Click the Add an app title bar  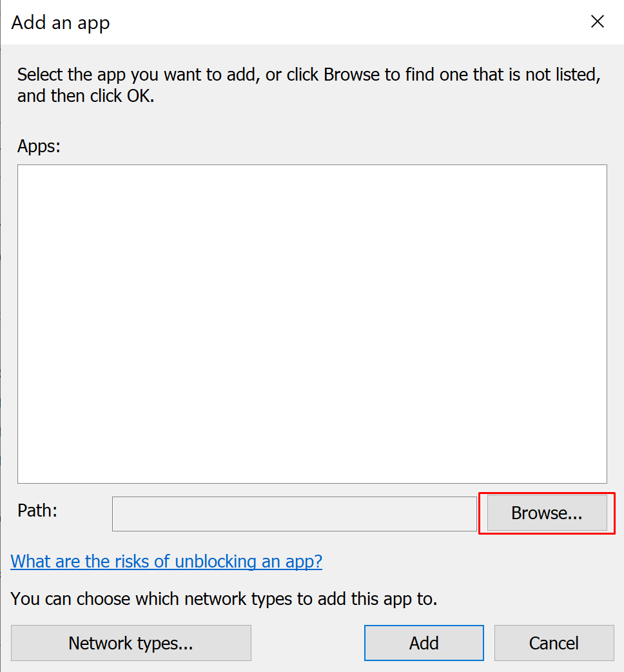coord(258,22)
